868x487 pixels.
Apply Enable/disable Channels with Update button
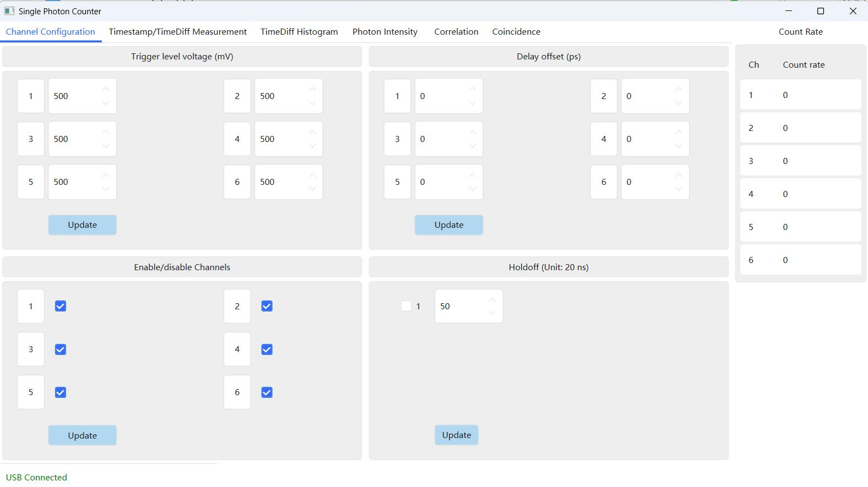tap(82, 435)
